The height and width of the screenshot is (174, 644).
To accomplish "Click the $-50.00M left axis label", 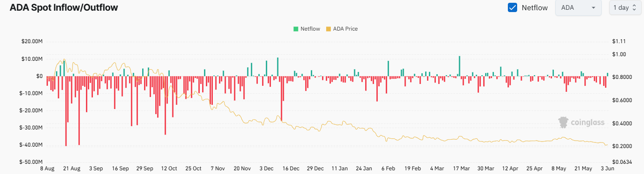I will click(x=31, y=162).
